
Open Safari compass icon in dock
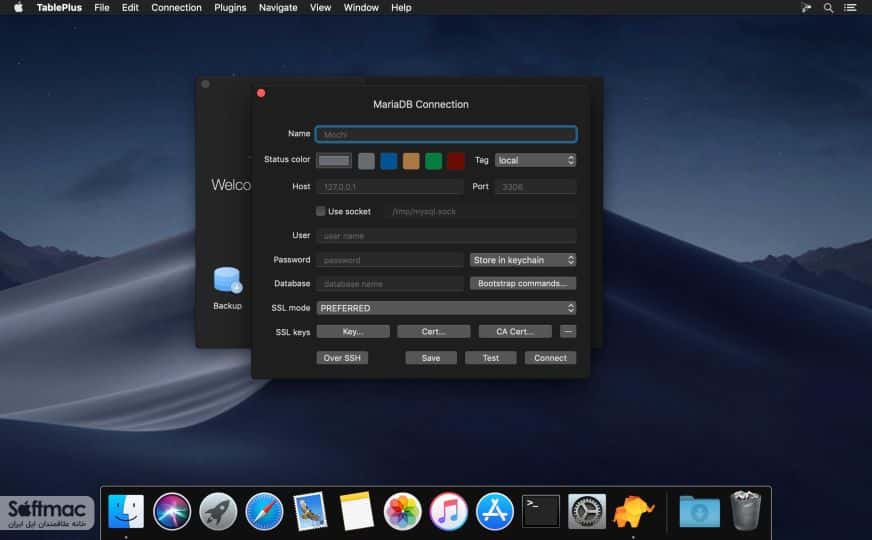click(x=264, y=511)
